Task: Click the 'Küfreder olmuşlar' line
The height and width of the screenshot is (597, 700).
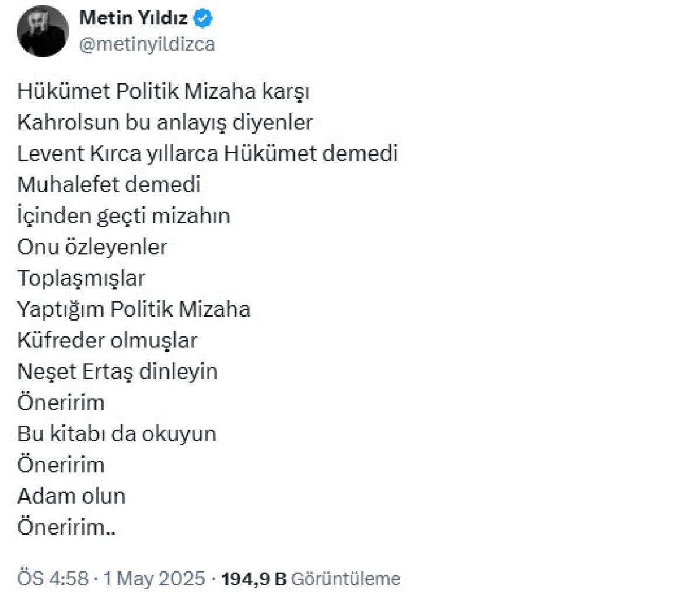Action: (x=107, y=340)
